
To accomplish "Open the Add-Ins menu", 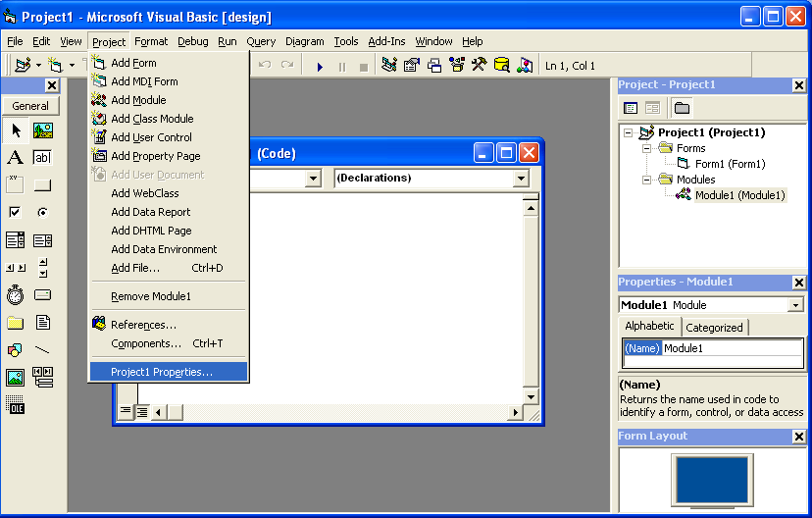I will [x=386, y=41].
